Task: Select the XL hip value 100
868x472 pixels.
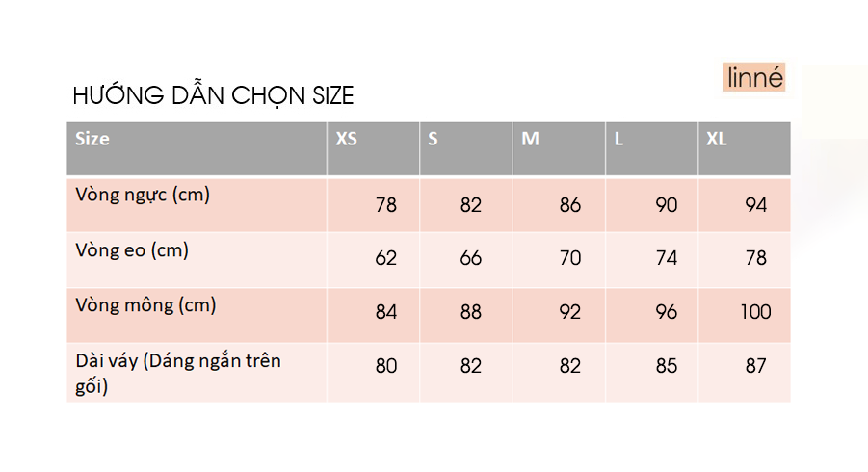Action: click(756, 312)
